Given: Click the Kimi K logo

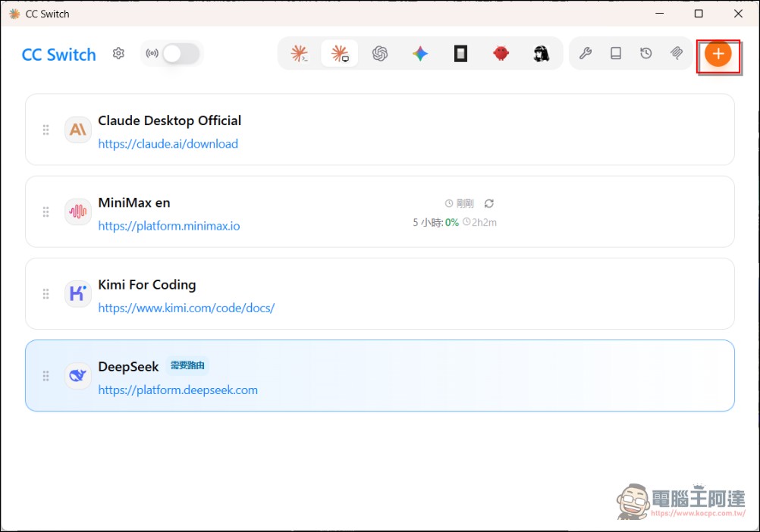Looking at the screenshot, I should click(x=77, y=294).
